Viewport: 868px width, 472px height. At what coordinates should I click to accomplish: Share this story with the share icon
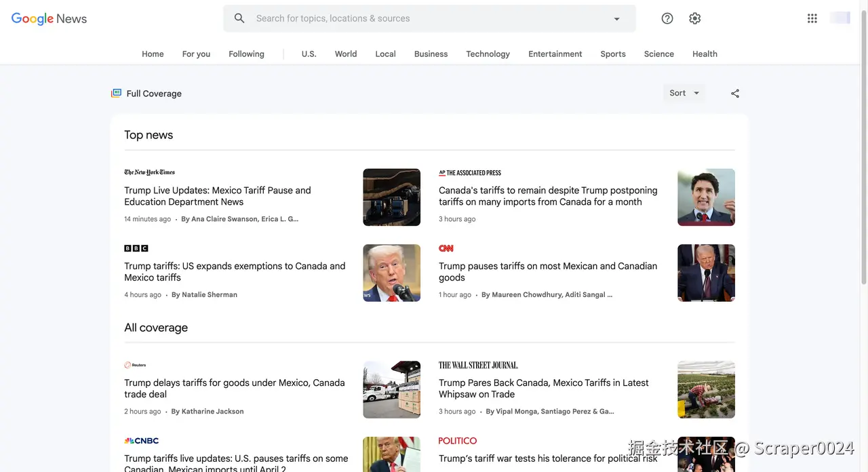point(735,93)
